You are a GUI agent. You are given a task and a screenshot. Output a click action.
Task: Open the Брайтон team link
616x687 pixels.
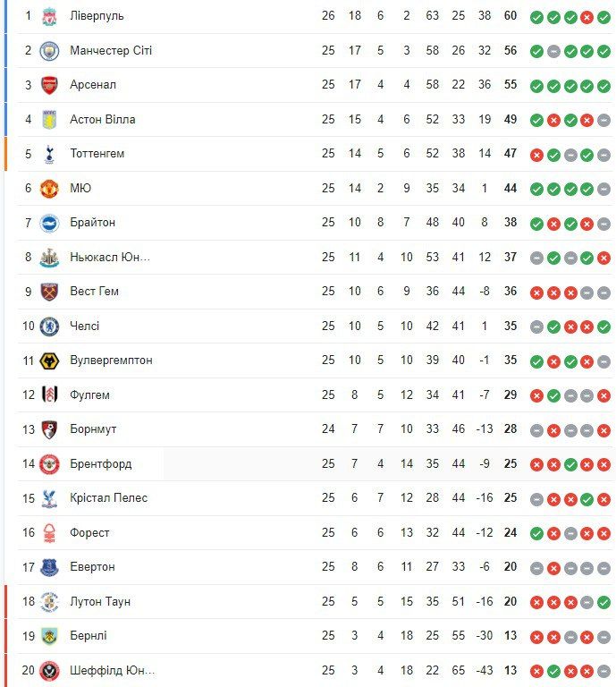tap(92, 223)
